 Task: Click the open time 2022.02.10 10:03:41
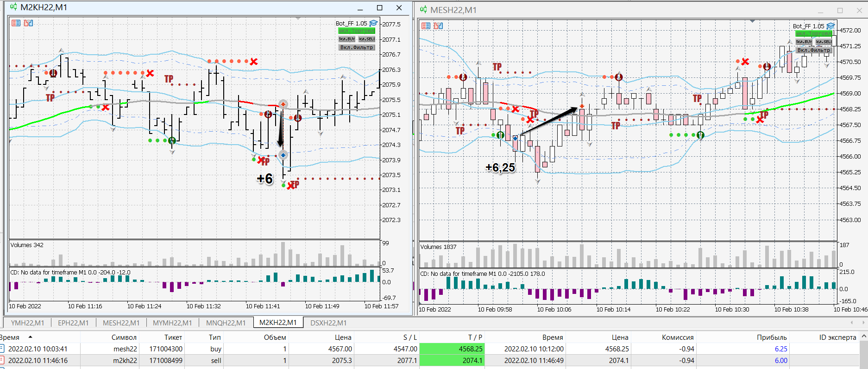(38, 349)
